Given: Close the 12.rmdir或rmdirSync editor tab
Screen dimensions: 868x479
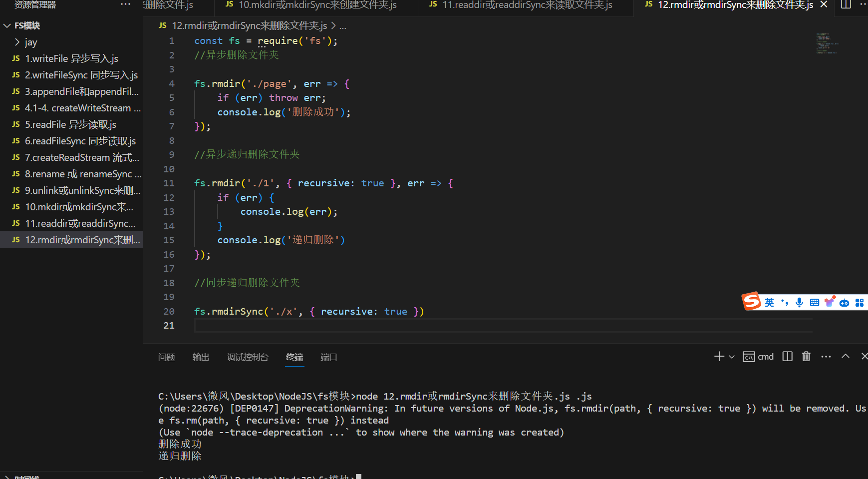Looking at the screenshot, I should (824, 4).
